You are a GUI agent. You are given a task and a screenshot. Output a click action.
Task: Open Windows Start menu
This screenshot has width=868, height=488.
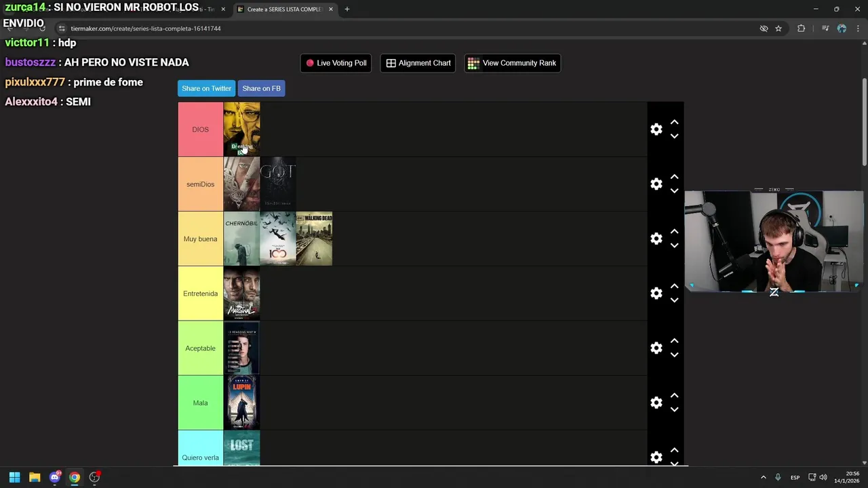pos(14,477)
